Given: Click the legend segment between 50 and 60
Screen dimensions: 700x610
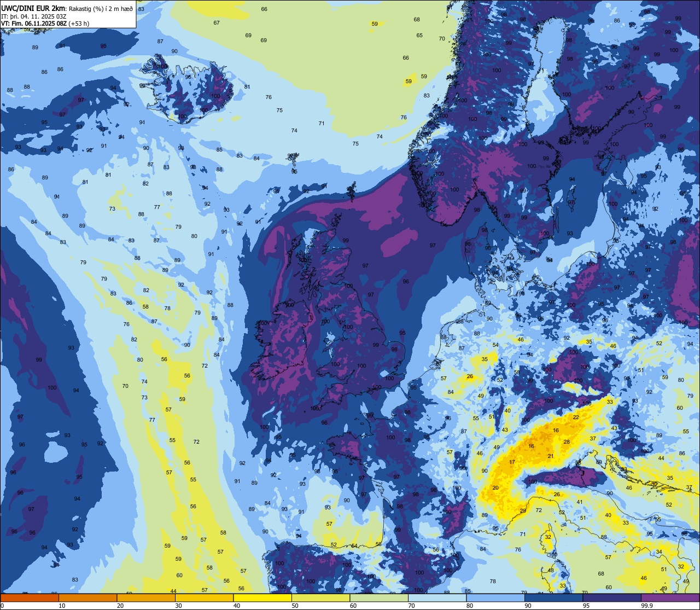Looking at the screenshot, I should click(320, 597).
